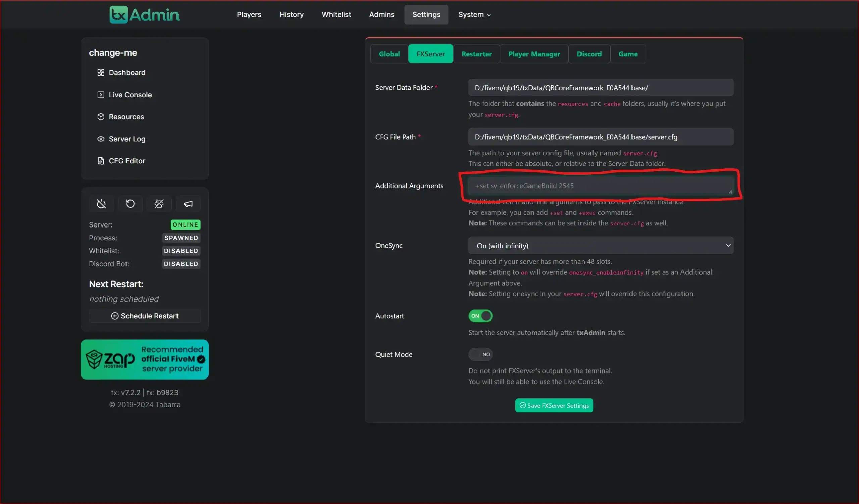Expand the System menu
859x504 pixels.
click(474, 15)
